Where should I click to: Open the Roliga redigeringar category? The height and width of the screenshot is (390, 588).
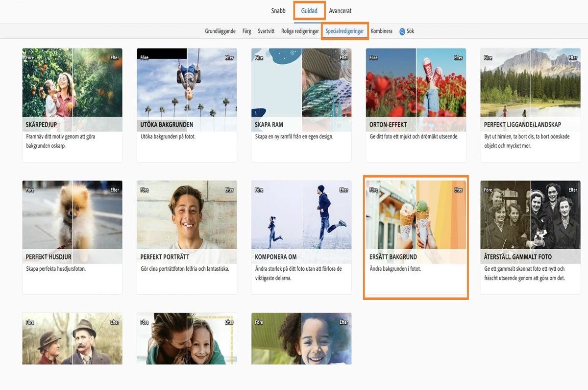(x=300, y=31)
